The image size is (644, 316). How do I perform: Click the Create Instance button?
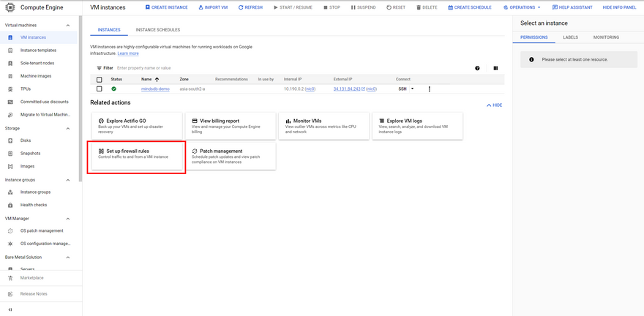coord(166,7)
